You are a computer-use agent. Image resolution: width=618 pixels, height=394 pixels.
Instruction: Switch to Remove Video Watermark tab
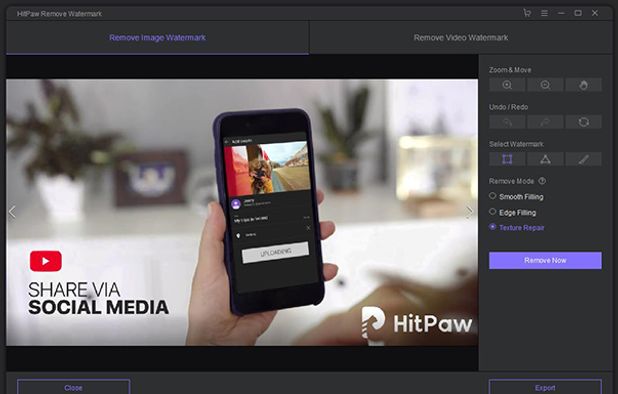pos(461,37)
